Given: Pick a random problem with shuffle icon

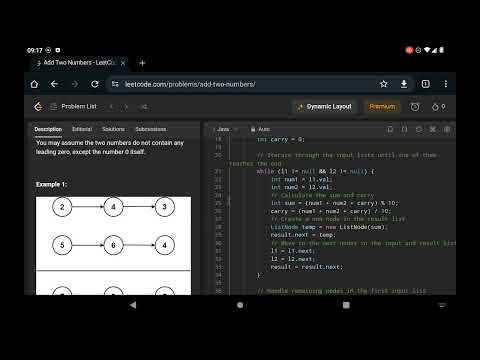Looking at the screenshot, I should [x=144, y=107].
